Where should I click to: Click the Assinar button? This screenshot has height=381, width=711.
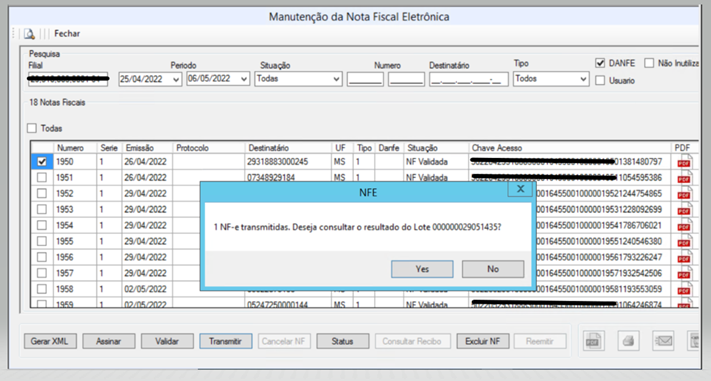click(x=108, y=341)
